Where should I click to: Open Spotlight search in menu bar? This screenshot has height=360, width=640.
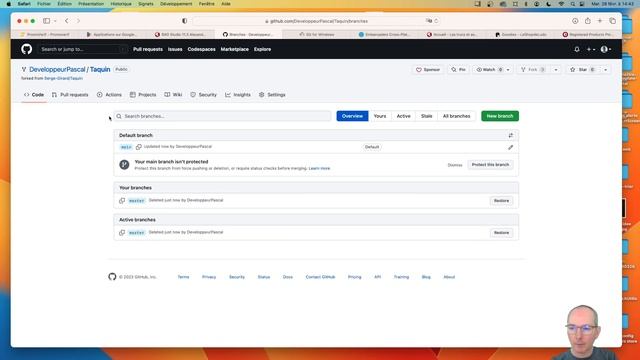point(573,4)
